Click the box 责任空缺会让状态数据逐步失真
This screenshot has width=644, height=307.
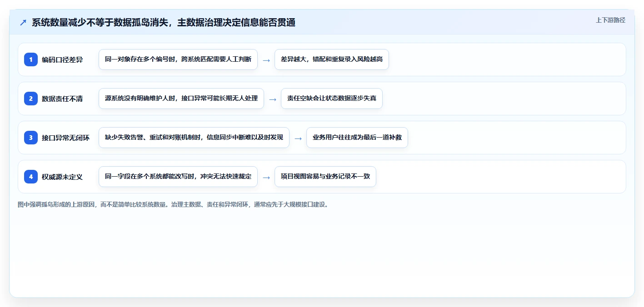(332, 99)
